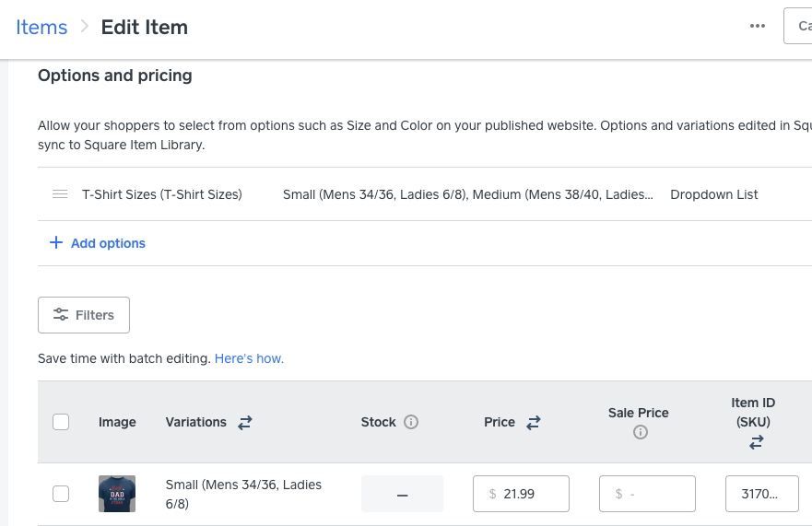Click the info icon next to Stock
812x526 pixels.
click(x=411, y=422)
